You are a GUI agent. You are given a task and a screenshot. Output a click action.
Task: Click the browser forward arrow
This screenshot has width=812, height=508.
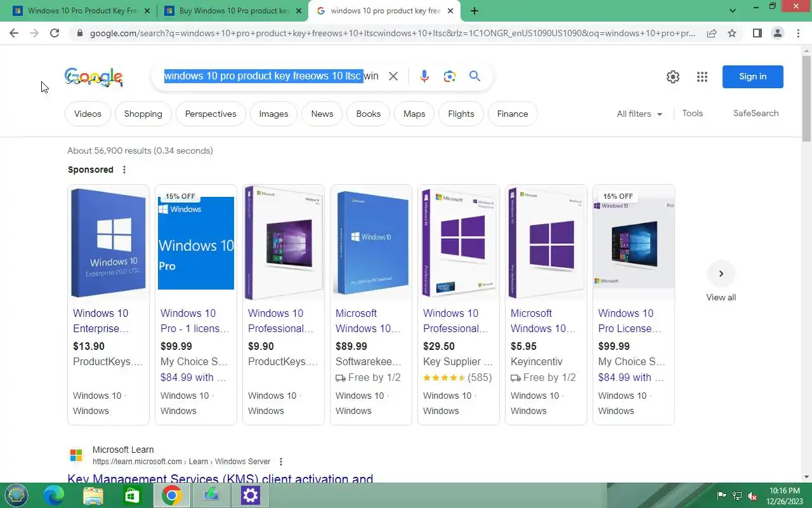(34, 33)
